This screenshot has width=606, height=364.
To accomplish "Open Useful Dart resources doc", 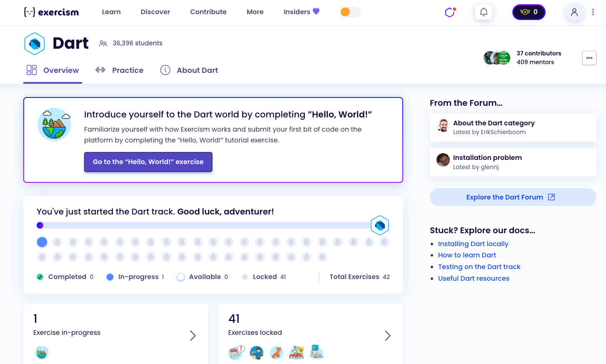I will (474, 278).
